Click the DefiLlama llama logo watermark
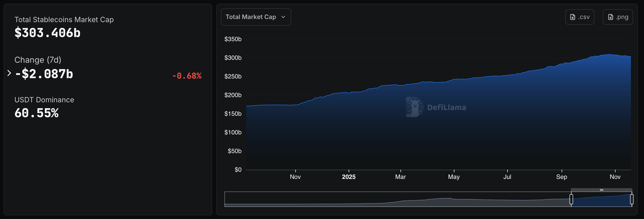The width and height of the screenshot is (644, 219). pos(414,107)
